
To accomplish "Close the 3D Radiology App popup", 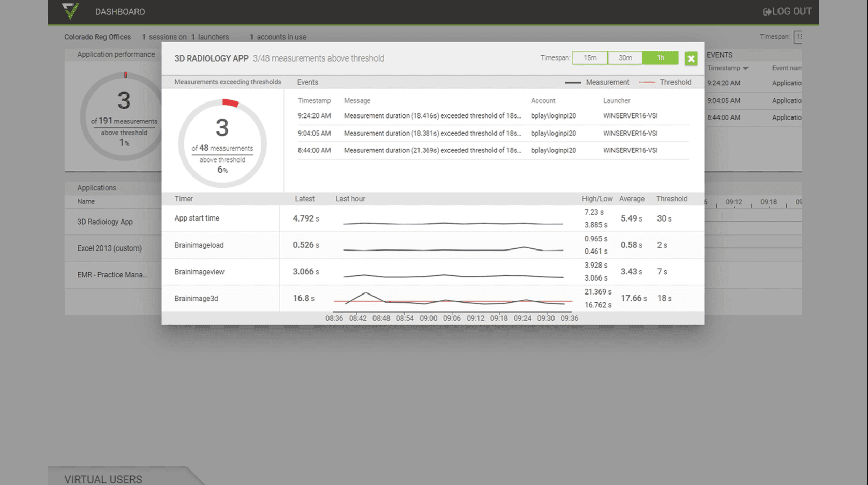I will [x=691, y=58].
